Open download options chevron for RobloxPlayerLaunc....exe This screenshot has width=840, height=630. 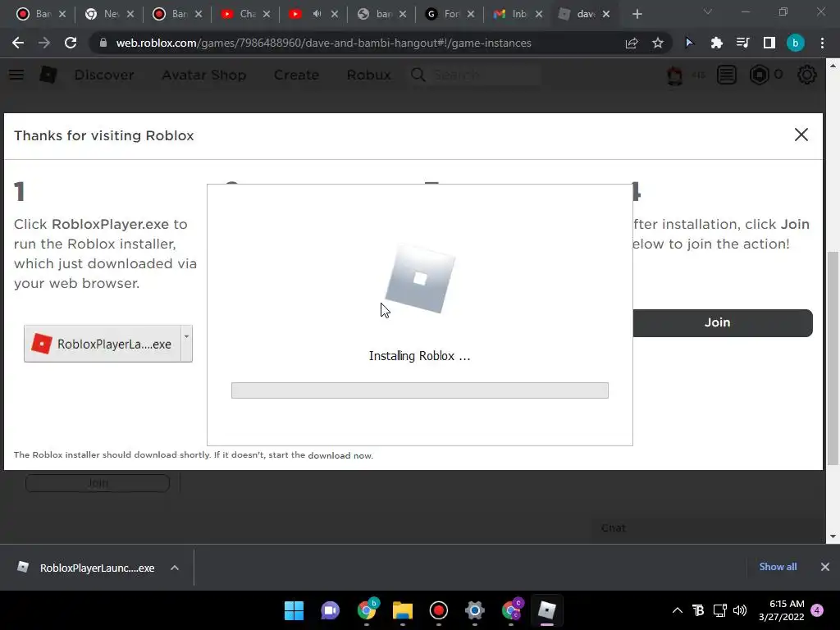175,568
